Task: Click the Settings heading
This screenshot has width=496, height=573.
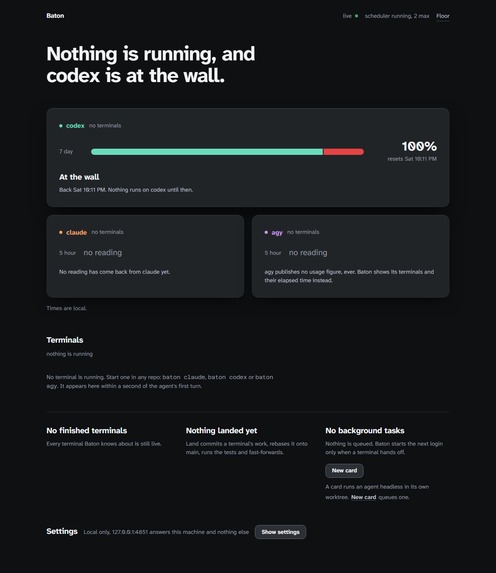Action: (62, 531)
